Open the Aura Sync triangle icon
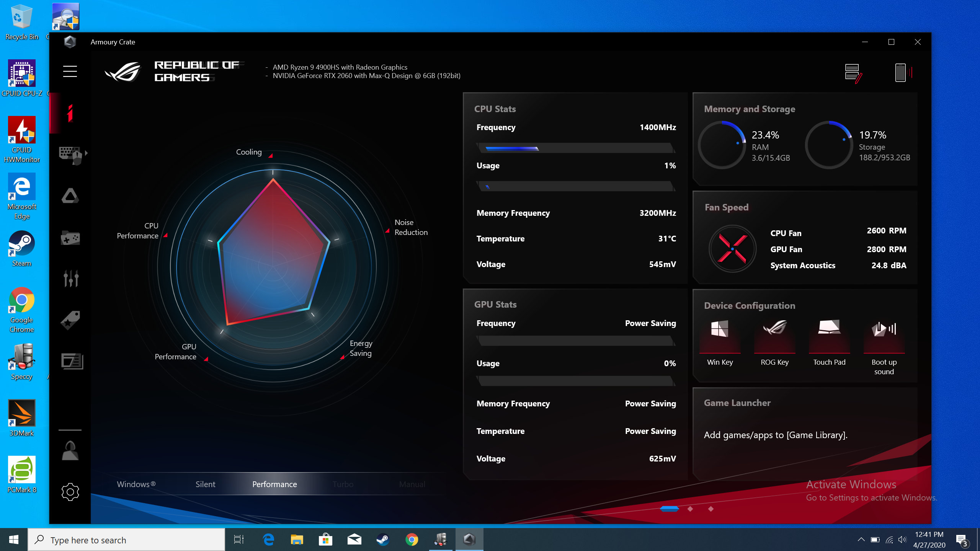This screenshot has height=551, width=980. tap(70, 196)
